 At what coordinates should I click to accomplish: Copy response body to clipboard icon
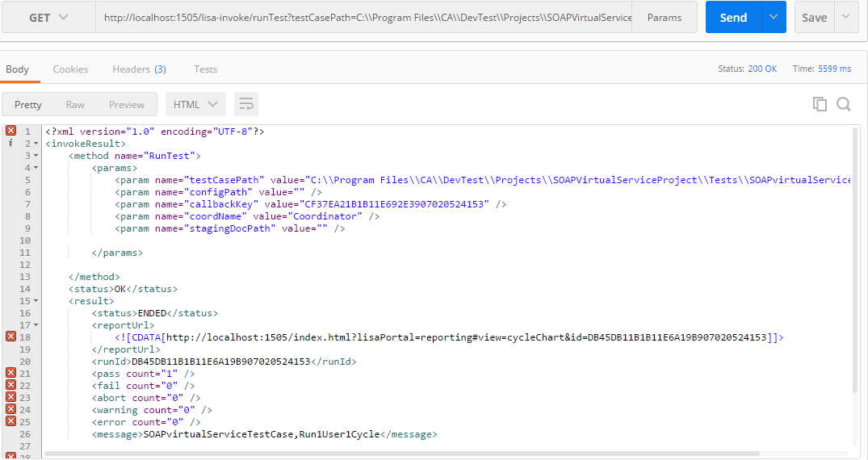click(820, 104)
